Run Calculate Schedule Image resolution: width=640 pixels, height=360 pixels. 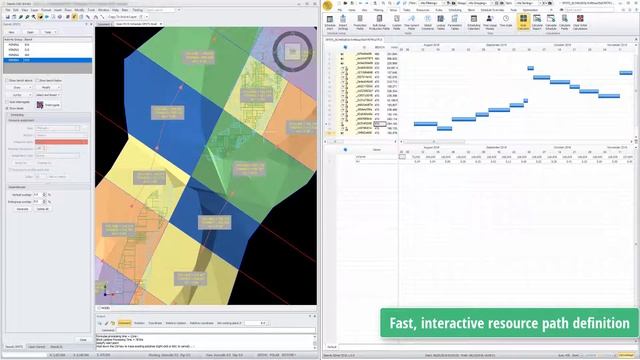[x=551, y=22]
